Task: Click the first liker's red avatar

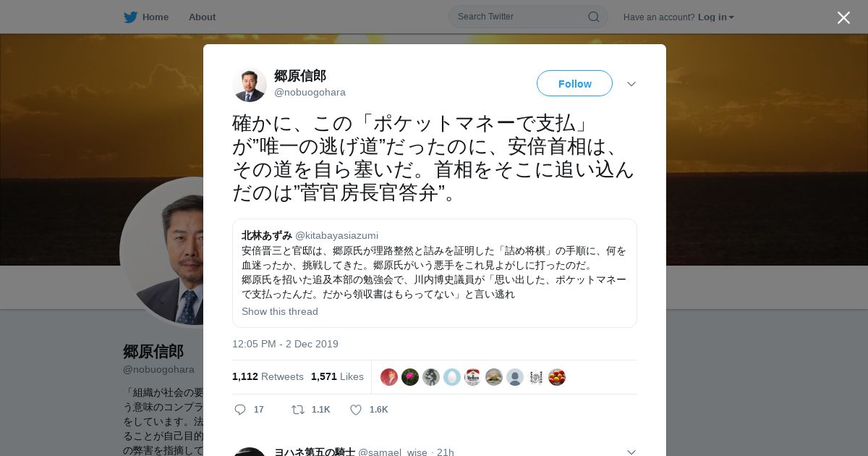Action: tap(389, 377)
